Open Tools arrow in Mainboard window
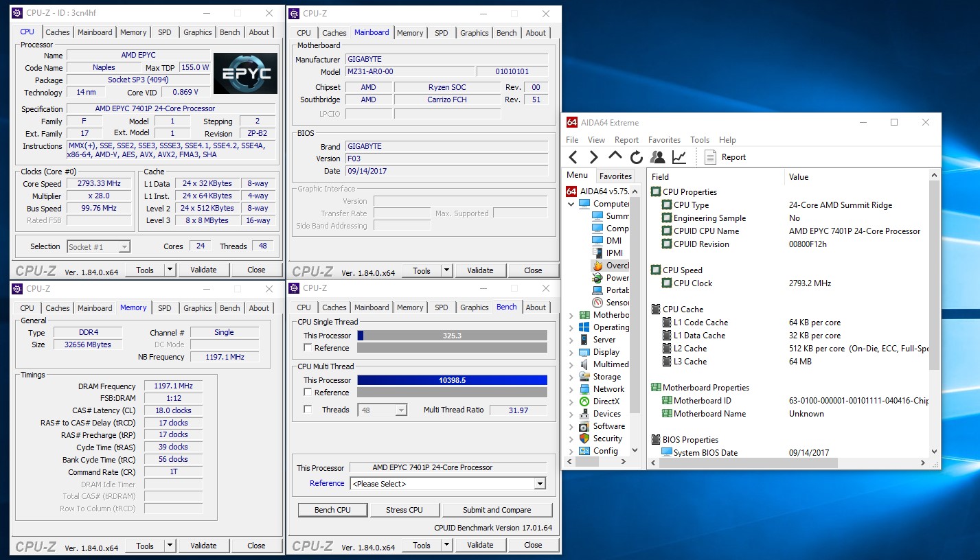The height and width of the screenshot is (560, 980). pyautogui.click(x=446, y=270)
